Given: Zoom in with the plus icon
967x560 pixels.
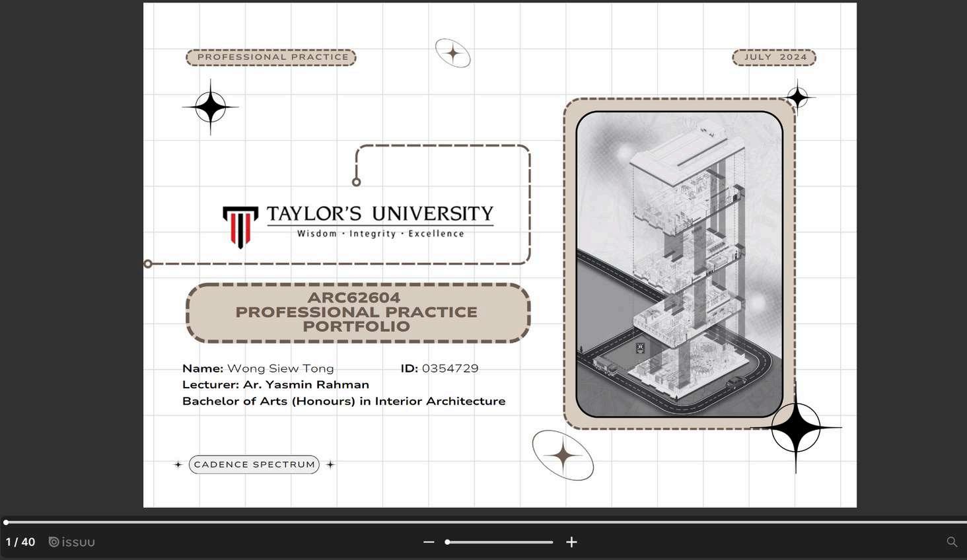Looking at the screenshot, I should 572,542.
